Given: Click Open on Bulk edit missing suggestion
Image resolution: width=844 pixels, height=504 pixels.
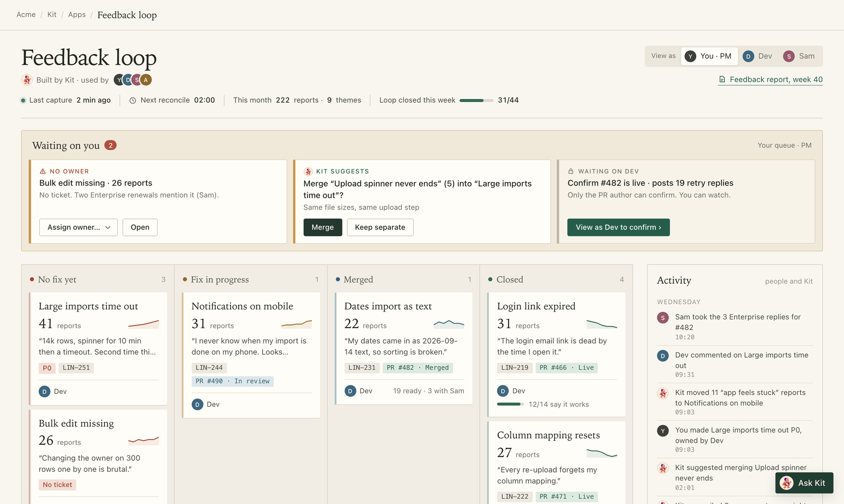Looking at the screenshot, I should (x=140, y=227).
